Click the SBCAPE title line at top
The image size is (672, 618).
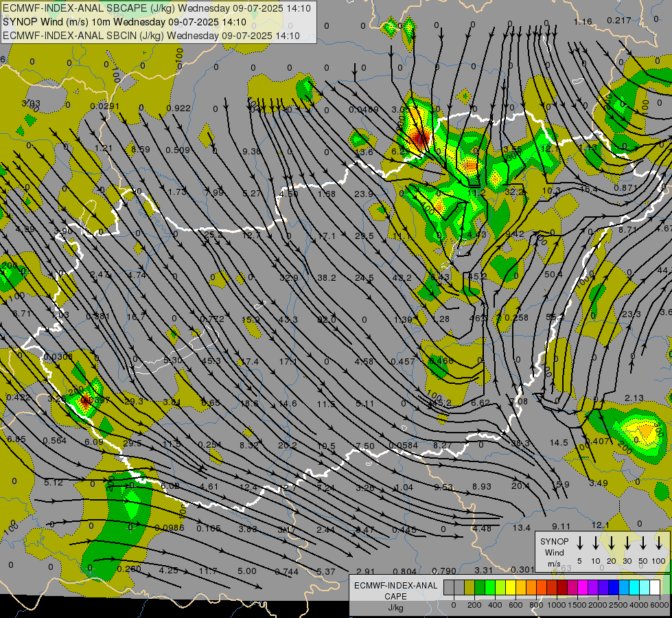click(x=157, y=8)
